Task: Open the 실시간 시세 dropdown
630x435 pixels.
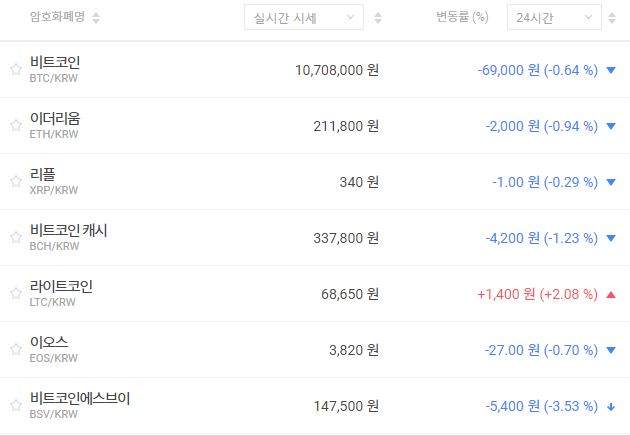Action: click(304, 17)
